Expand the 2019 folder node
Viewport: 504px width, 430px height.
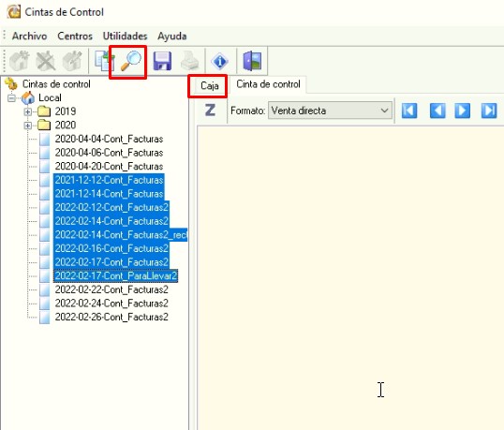coord(28,111)
